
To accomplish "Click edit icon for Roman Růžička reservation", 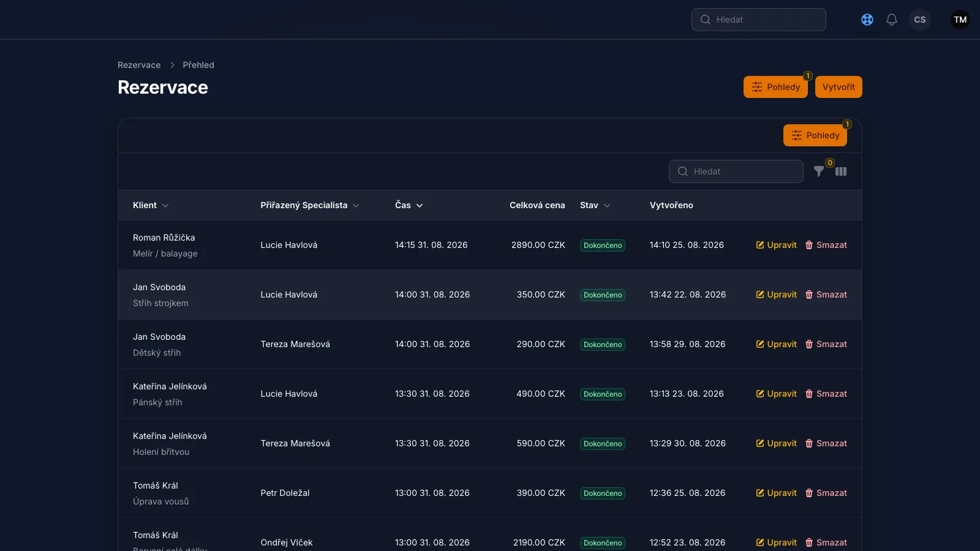I will (x=760, y=245).
